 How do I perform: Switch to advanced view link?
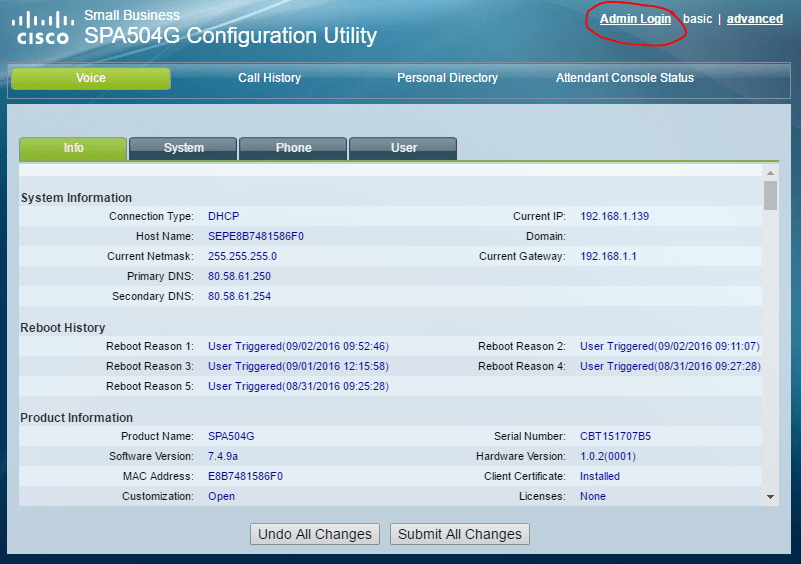coord(755,19)
